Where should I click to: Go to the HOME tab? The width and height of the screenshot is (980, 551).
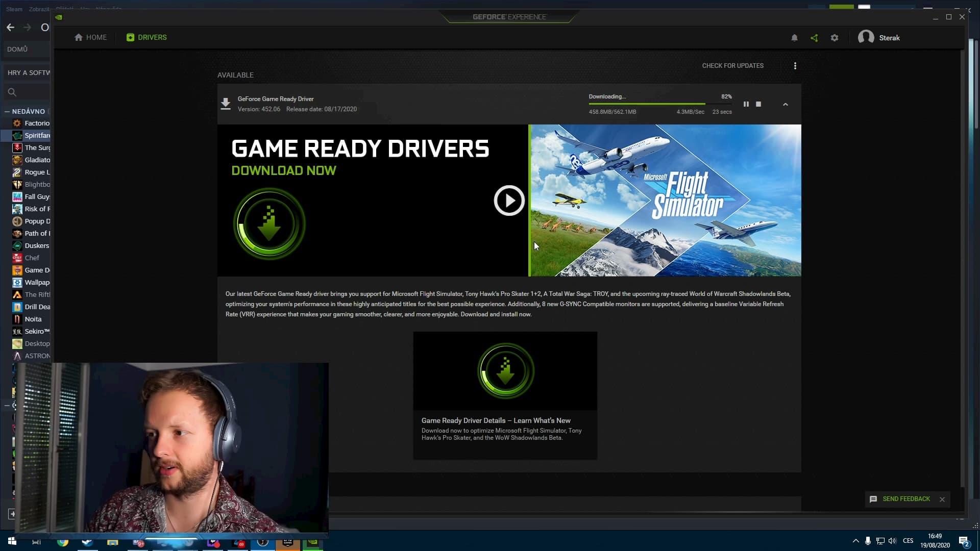tap(91, 37)
